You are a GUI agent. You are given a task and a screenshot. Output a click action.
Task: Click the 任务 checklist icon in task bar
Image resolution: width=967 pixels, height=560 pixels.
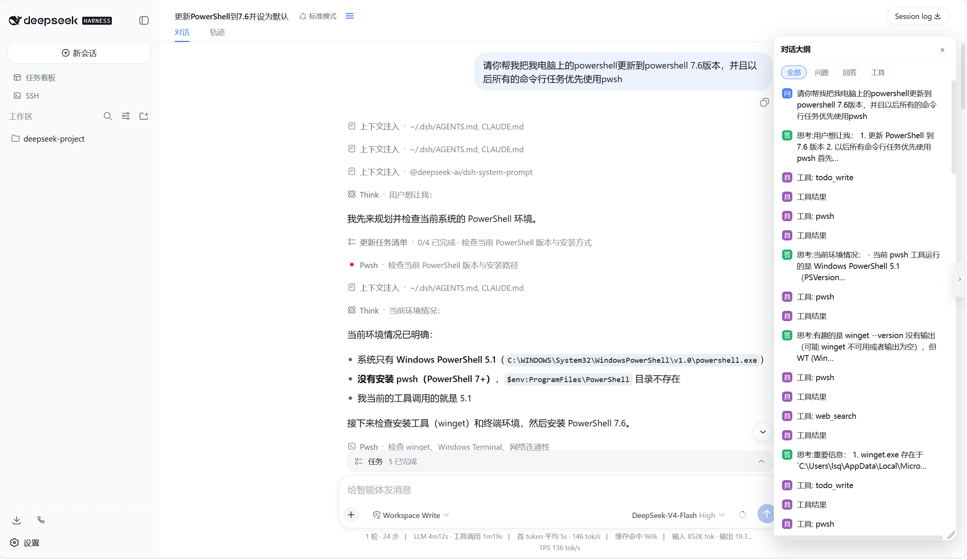[x=359, y=462]
